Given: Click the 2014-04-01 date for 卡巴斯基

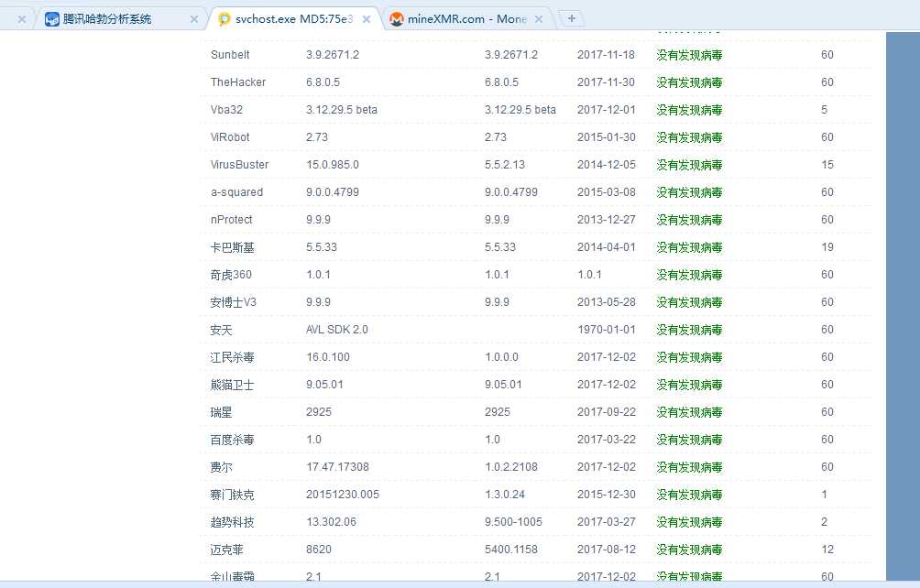Looking at the screenshot, I should [606, 247].
